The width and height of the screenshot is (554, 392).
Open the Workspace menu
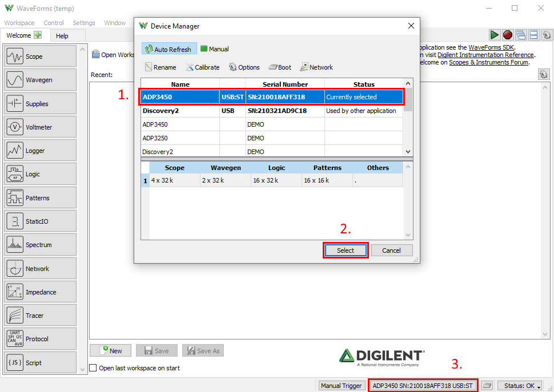coord(19,23)
